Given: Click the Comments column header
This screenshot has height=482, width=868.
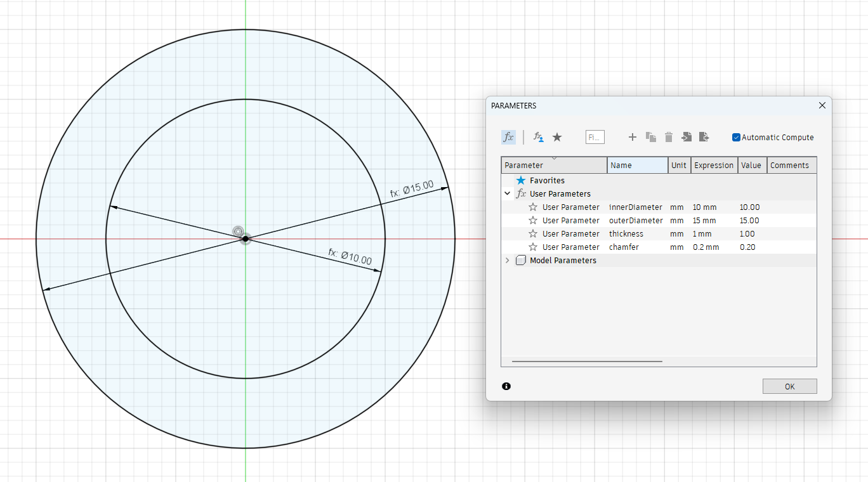Looking at the screenshot, I should click(792, 166).
